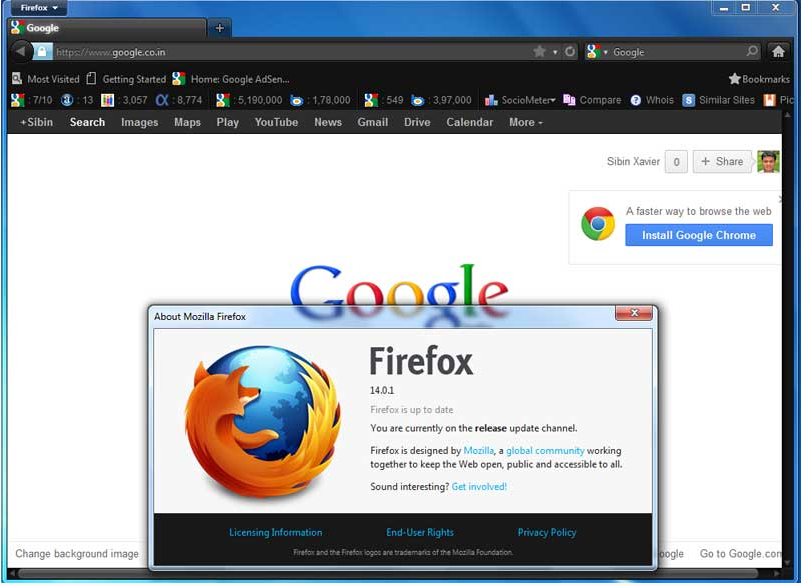Screen dimensions: 801x586
Task: Open YouTube in Google bar
Action: pyautogui.click(x=276, y=122)
